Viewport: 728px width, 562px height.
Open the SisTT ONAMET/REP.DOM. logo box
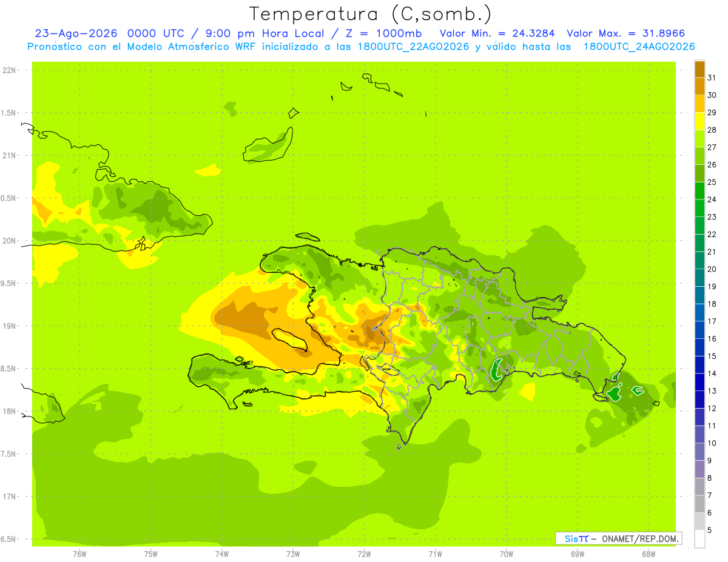[618, 538]
